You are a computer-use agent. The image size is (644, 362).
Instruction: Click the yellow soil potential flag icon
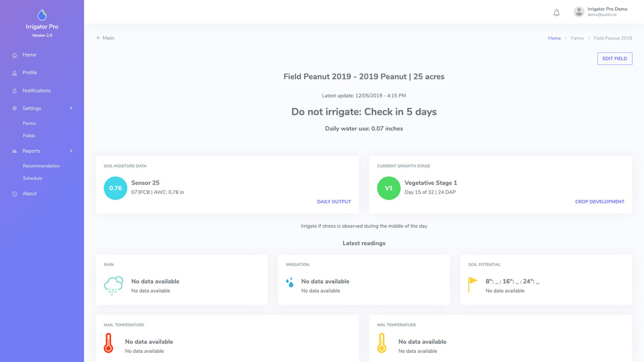coord(473,284)
